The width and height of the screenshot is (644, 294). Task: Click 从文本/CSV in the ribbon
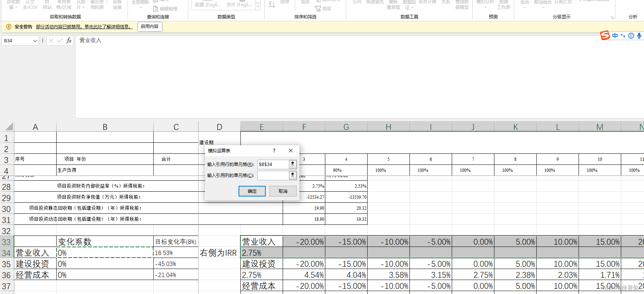[x=30, y=5]
